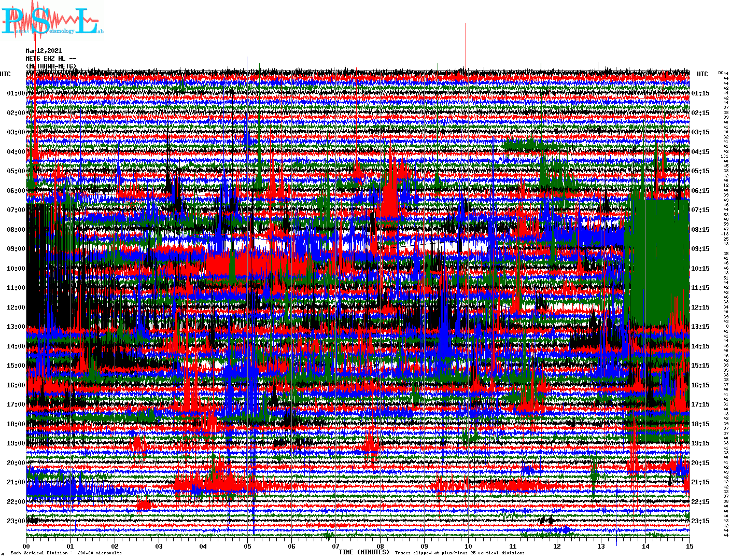731x560 pixels.
Task: Click the PSL Seismology Lab logo
Action: (52, 21)
